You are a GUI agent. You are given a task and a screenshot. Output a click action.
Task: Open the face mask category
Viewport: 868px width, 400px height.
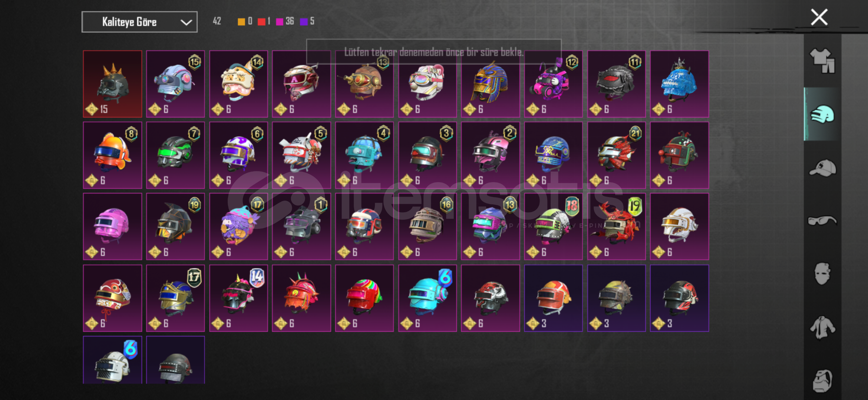coord(822,273)
